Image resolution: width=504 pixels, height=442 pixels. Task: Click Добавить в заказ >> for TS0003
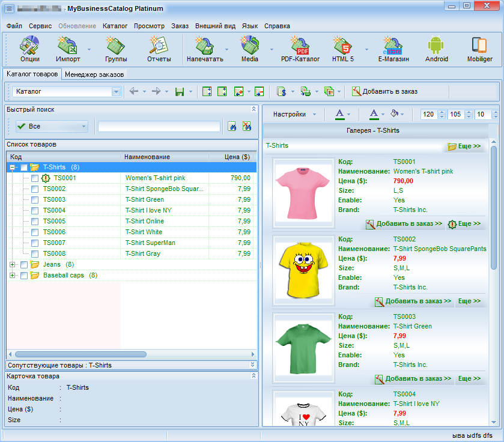[x=413, y=379]
